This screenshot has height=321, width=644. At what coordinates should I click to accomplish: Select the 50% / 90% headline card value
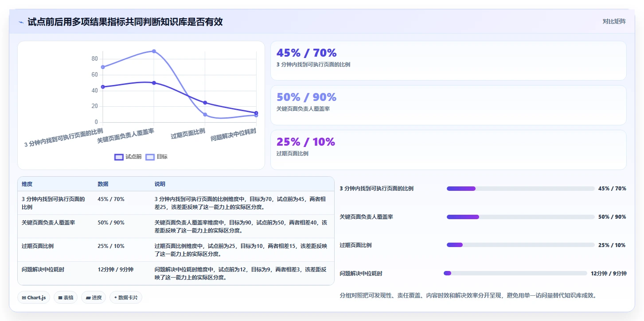(x=306, y=97)
